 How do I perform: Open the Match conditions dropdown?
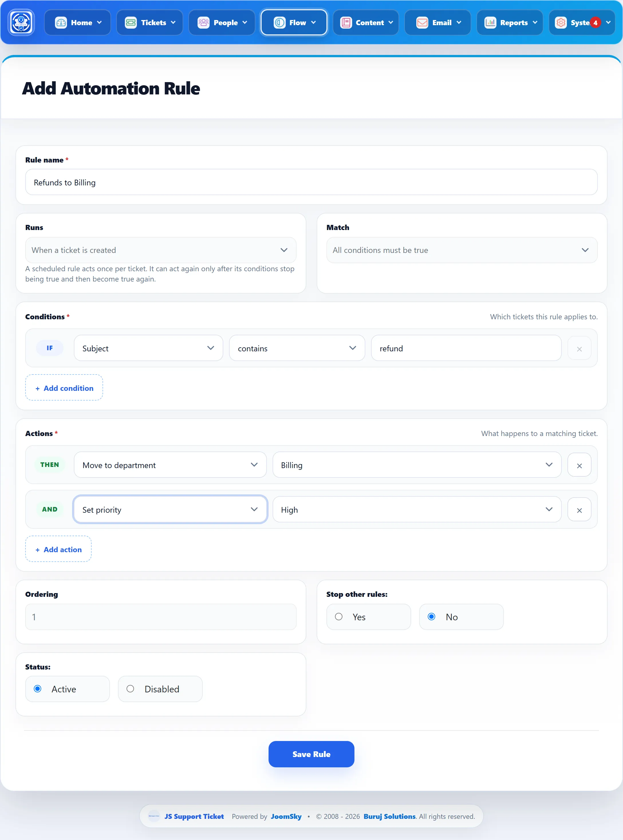coord(462,250)
